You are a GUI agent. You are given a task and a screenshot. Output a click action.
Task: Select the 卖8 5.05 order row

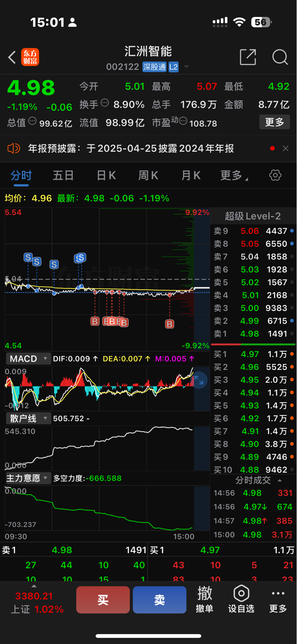(254, 244)
